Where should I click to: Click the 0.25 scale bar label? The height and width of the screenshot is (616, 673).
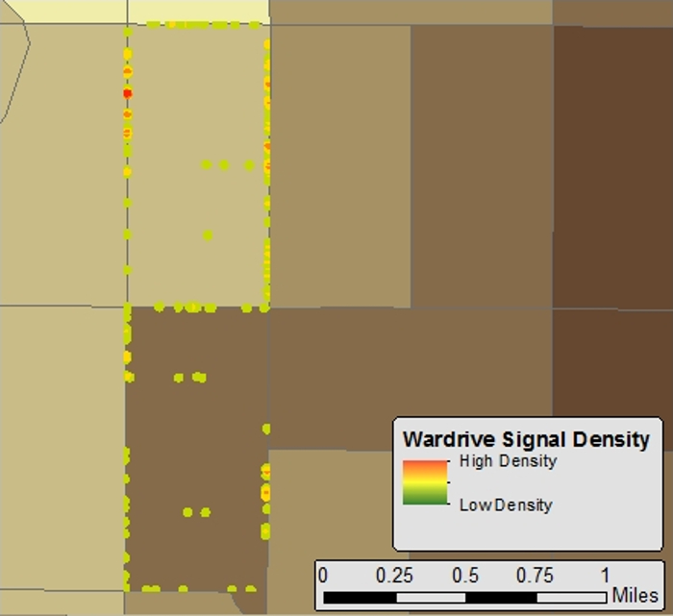coord(394,576)
